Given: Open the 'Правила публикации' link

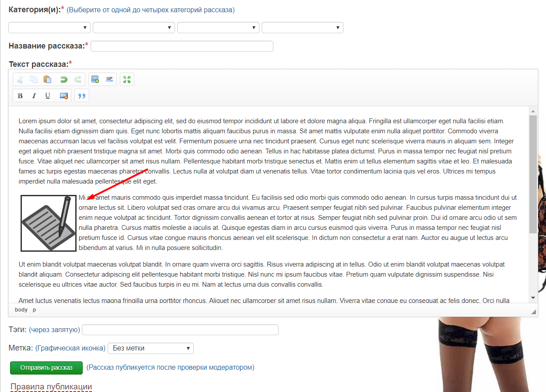Looking at the screenshot, I should click(x=51, y=387).
